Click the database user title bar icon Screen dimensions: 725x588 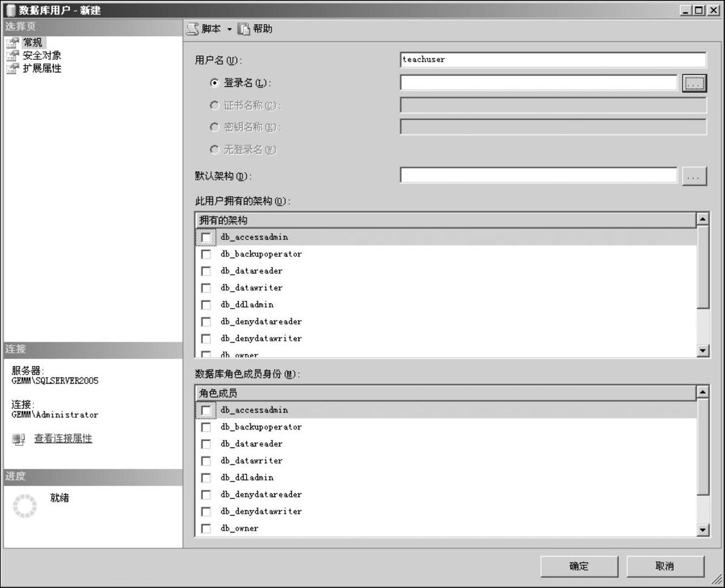10,10
